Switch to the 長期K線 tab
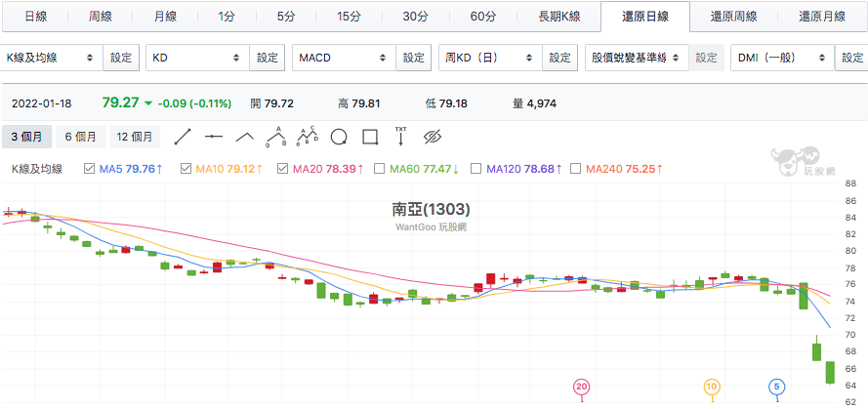 (559, 17)
